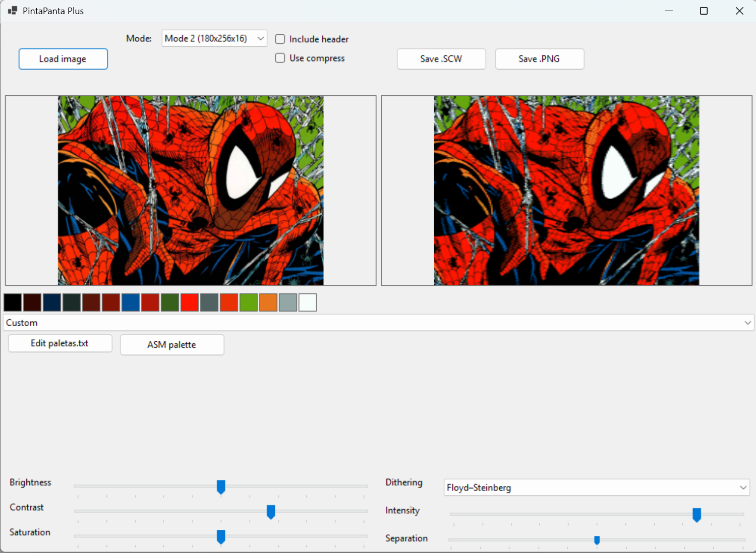Click the Brightness slider handle

(221, 487)
